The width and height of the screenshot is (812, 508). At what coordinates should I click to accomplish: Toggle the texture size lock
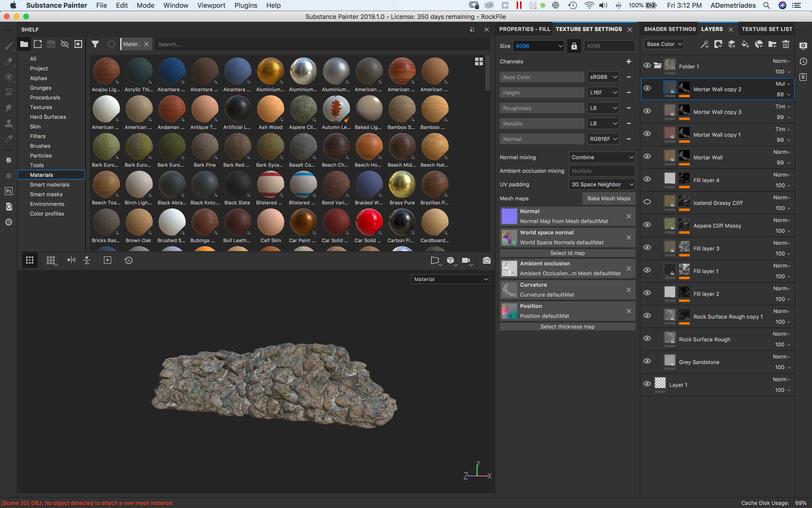(x=574, y=46)
